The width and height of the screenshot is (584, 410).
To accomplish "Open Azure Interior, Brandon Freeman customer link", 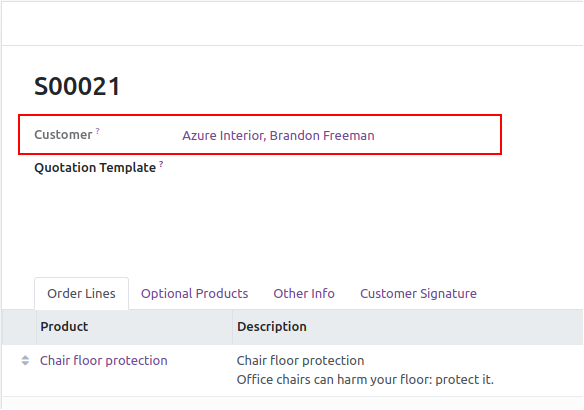I will pos(278,136).
